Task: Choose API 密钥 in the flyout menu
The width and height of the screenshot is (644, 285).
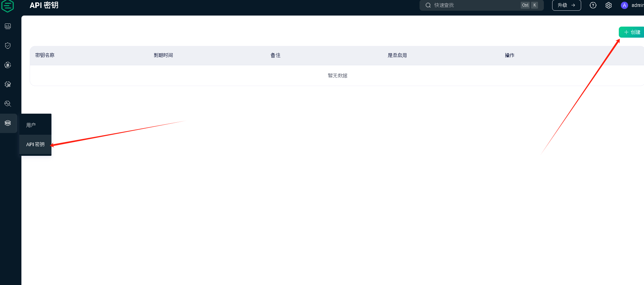Action: [x=35, y=144]
